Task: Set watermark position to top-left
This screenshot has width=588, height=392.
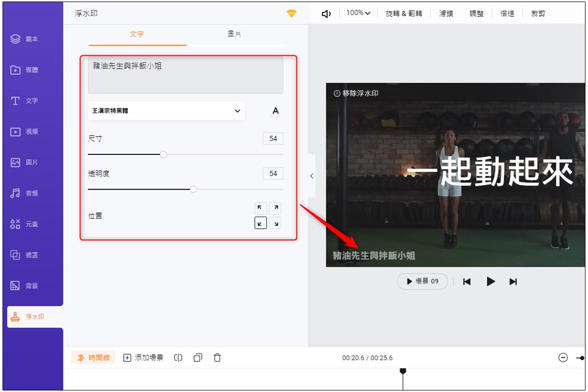Action: [260, 208]
